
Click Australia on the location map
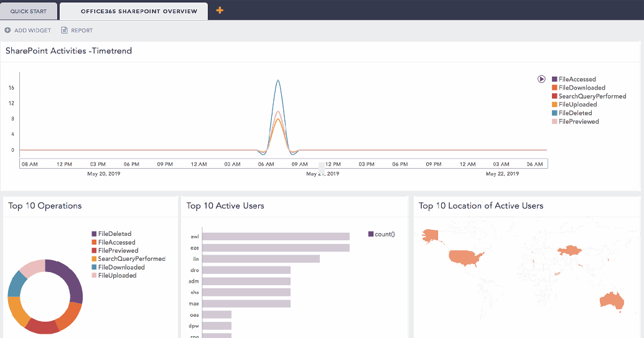(x=610, y=299)
